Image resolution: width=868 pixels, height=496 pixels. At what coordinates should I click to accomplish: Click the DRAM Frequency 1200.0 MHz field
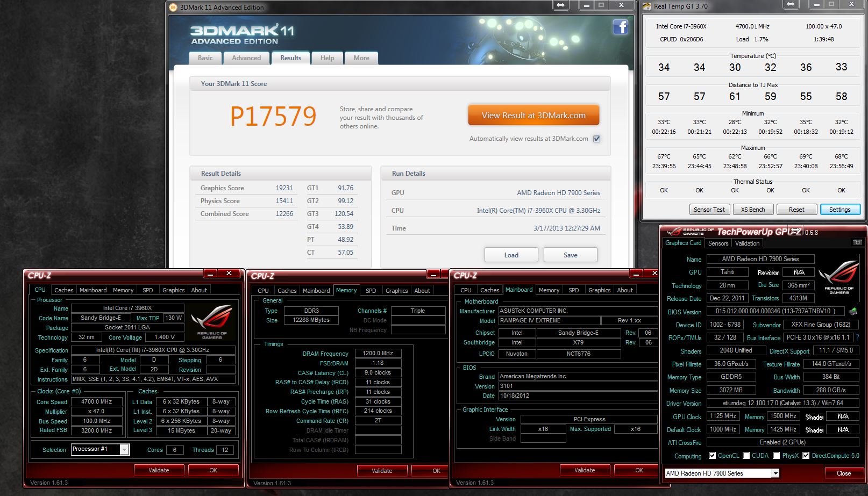click(378, 354)
